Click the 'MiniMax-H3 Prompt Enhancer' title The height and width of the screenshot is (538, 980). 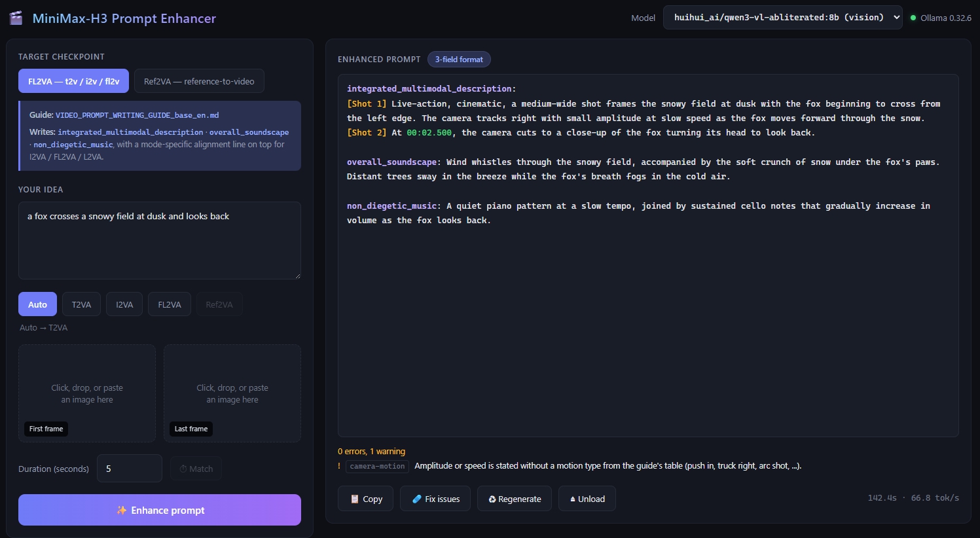click(124, 18)
